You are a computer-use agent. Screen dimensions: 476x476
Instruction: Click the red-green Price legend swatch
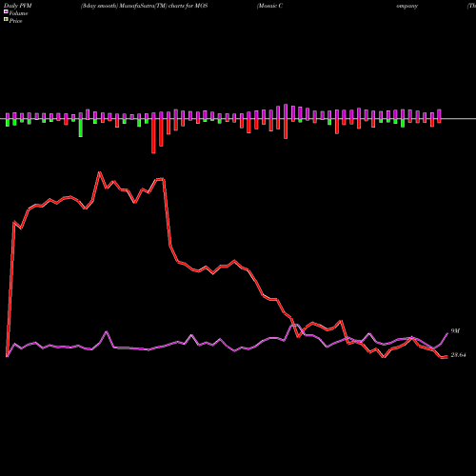6,20
